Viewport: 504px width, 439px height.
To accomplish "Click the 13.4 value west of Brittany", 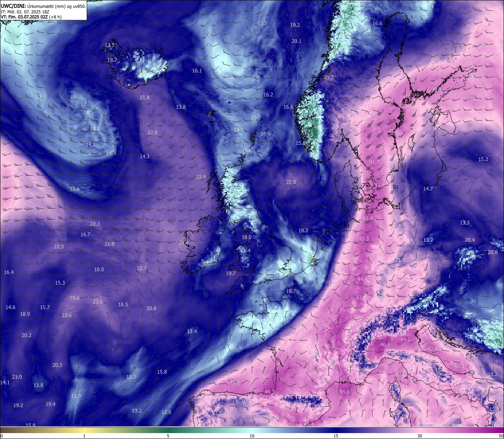I will [x=192, y=332].
